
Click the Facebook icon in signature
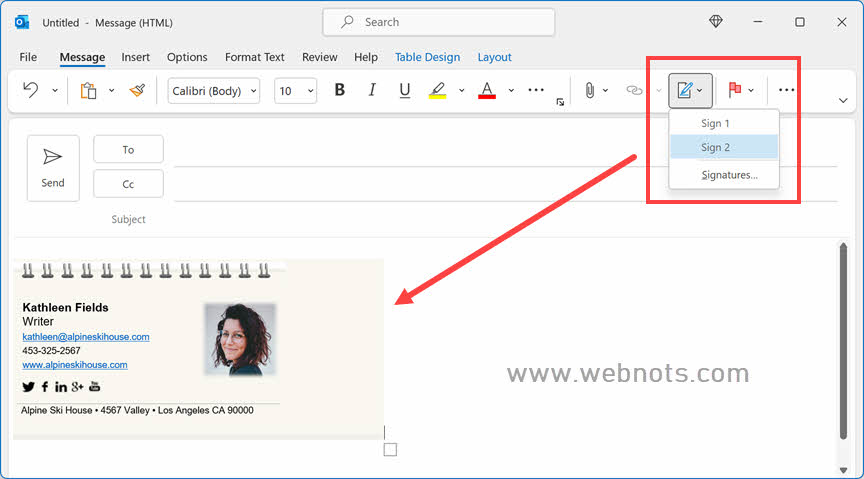click(x=45, y=387)
